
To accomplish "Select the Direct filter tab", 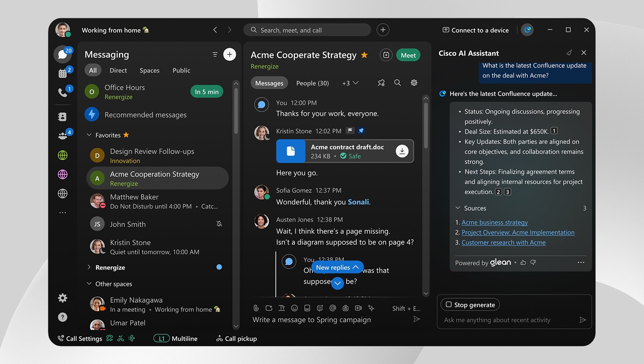I will tap(118, 70).
